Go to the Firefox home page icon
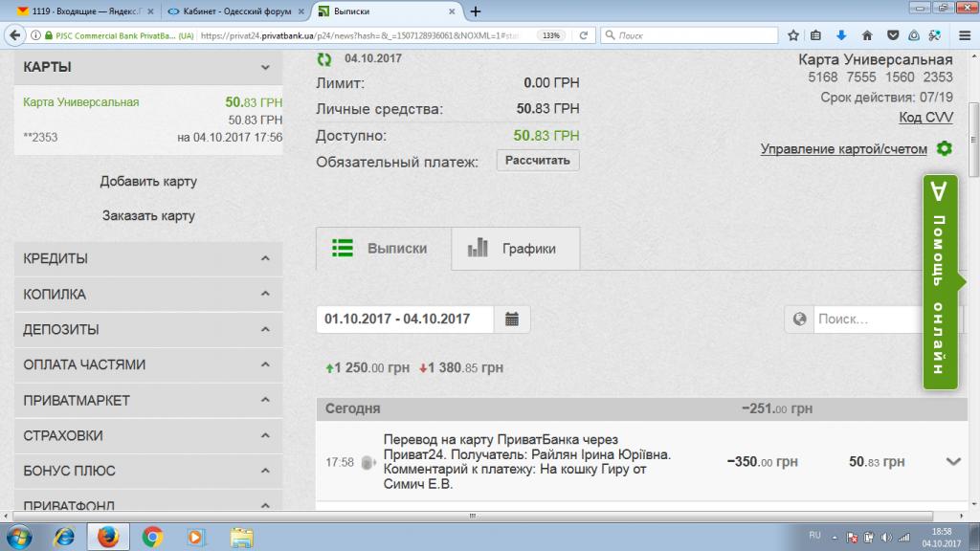This screenshot has width=980, height=551. [x=867, y=35]
